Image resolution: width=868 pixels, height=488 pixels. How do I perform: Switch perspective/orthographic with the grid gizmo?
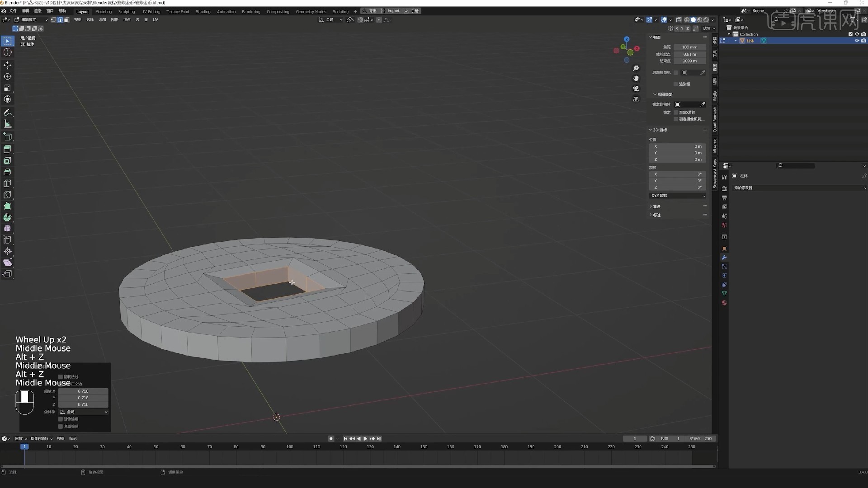coord(636,99)
